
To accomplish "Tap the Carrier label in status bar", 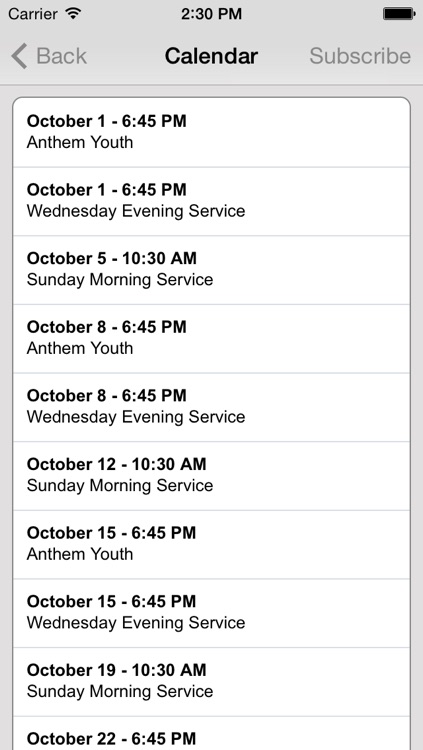I will tap(34, 14).
